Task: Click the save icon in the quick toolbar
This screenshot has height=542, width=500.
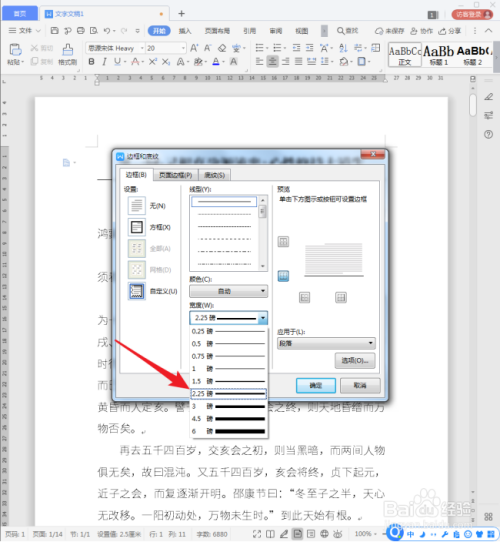Action: [x=54, y=31]
